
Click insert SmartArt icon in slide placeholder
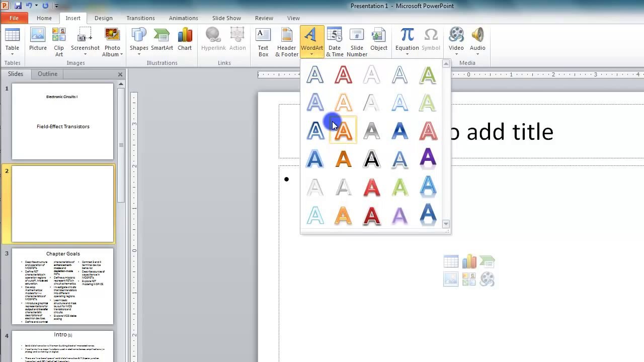click(487, 261)
